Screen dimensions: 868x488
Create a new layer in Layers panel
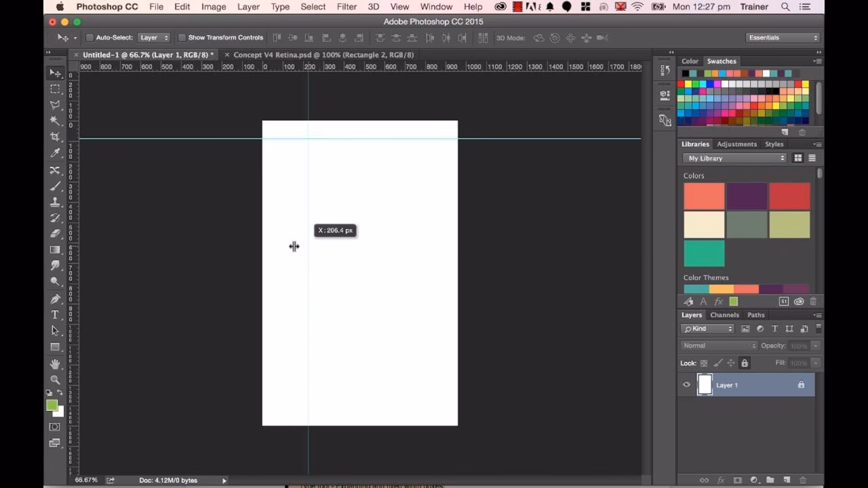tap(785, 479)
